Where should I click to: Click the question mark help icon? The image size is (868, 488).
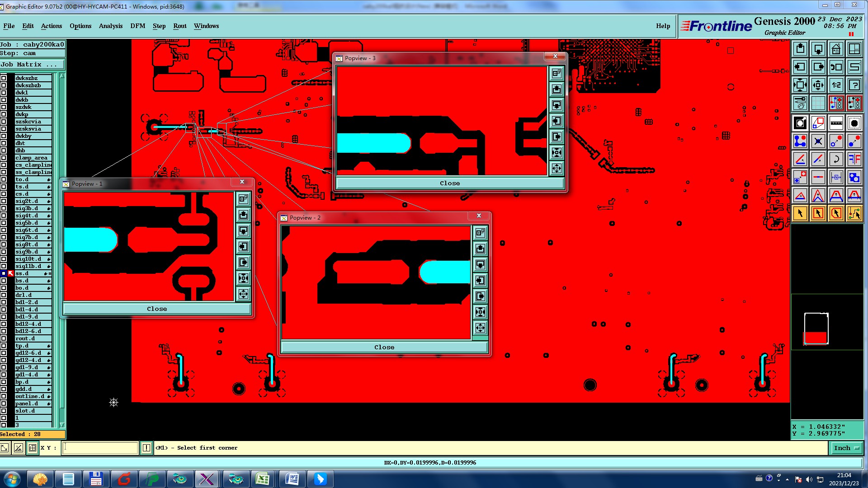point(854,85)
